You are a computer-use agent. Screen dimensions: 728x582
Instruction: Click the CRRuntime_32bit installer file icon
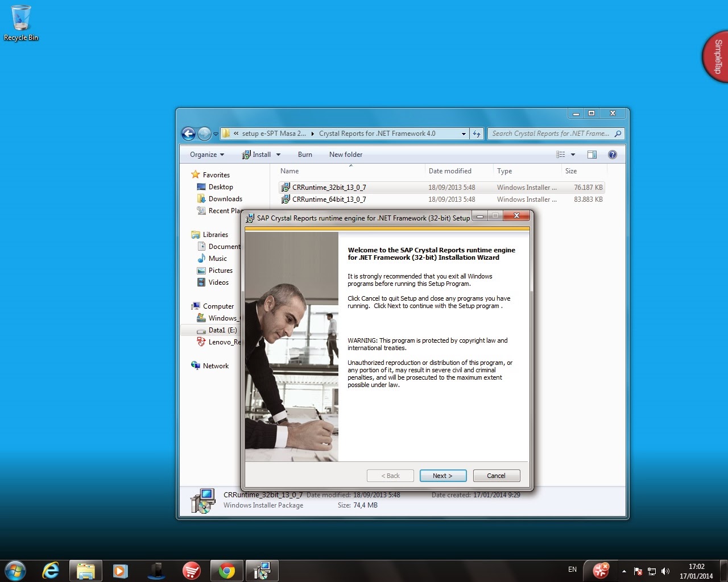pos(286,188)
